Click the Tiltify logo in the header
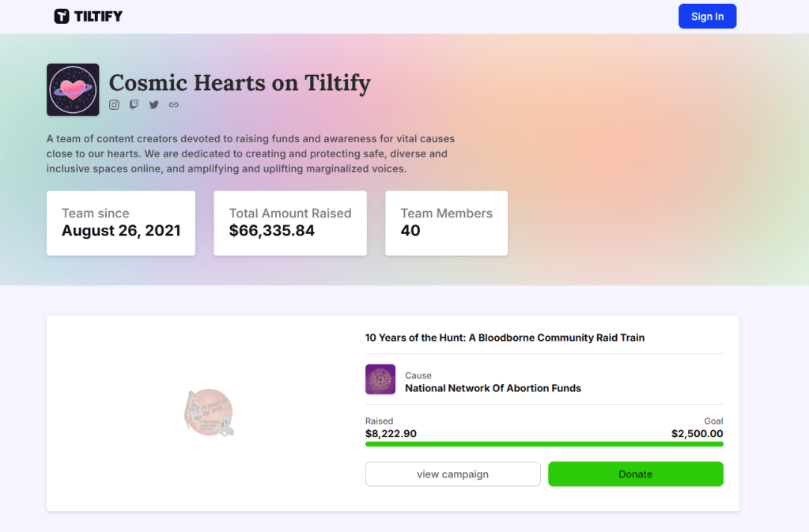This screenshot has width=809, height=532. coord(89,17)
